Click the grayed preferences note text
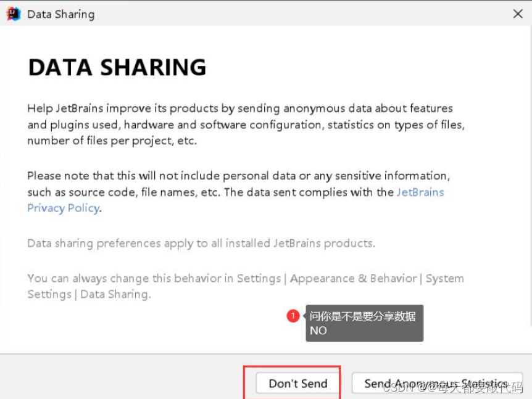Viewport: 532px width, 399px height. pyautogui.click(x=185, y=243)
